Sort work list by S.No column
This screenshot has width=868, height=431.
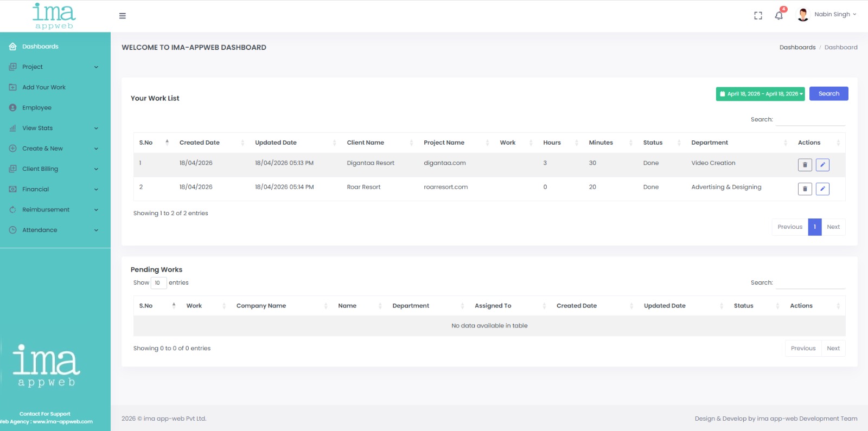click(x=154, y=143)
